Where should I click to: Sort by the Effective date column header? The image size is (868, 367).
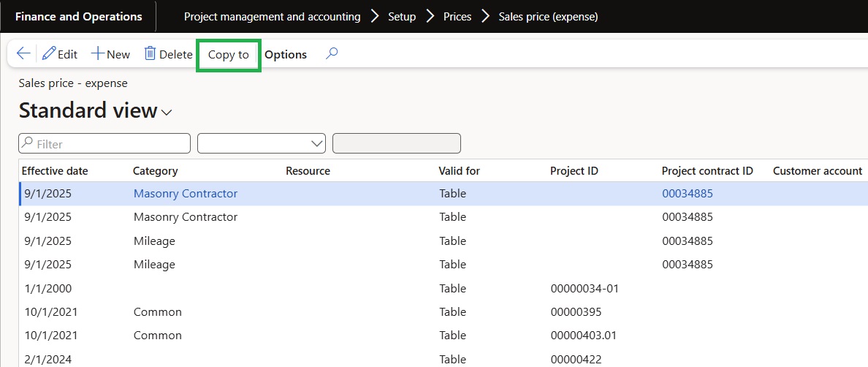tap(55, 171)
